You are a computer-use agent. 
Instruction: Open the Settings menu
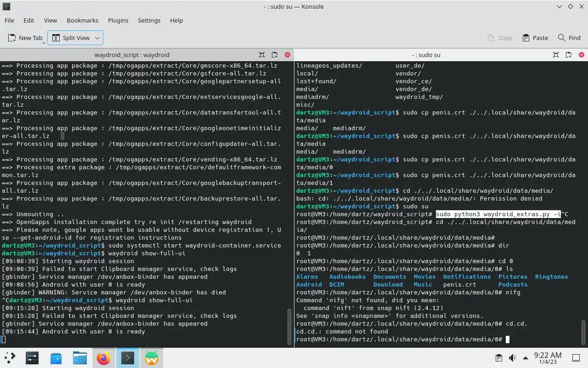click(149, 20)
